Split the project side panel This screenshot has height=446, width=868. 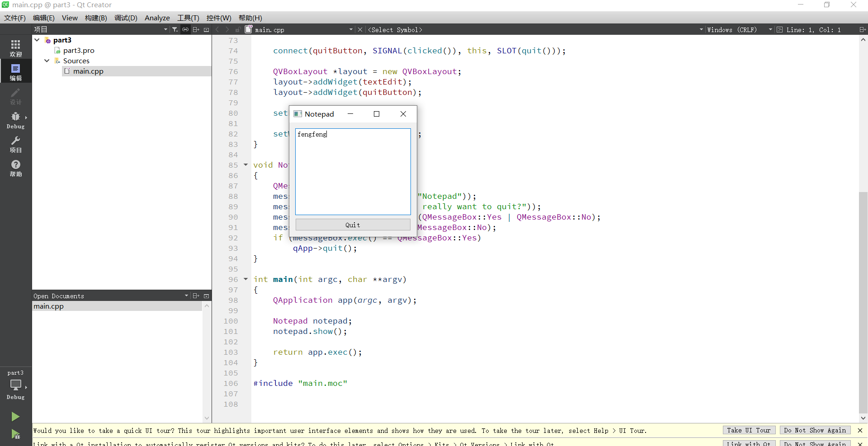196,29
